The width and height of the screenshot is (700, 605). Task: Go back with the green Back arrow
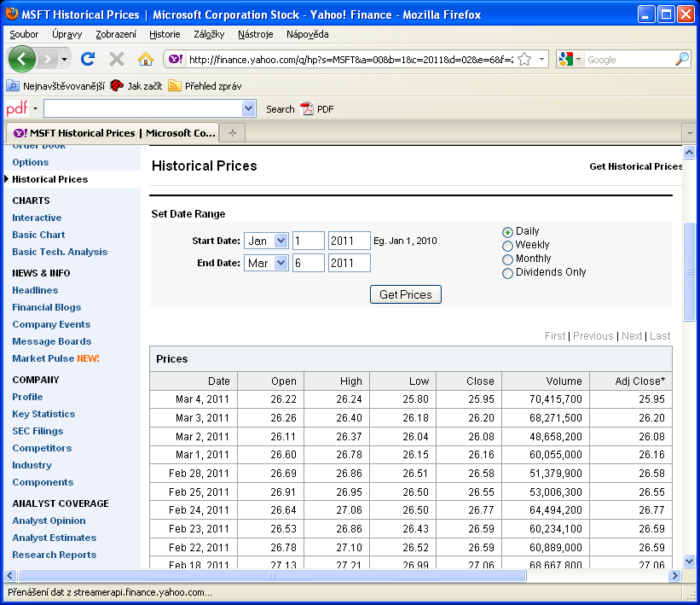click(22, 59)
